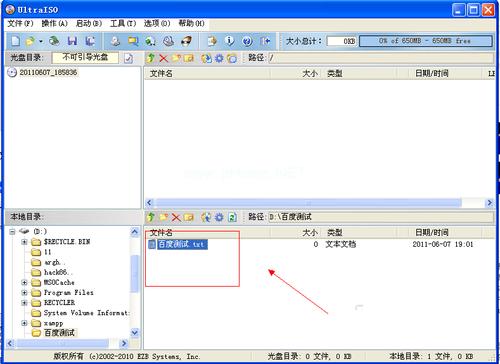Open the dropdown arrow beside the Open icon
The height and width of the screenshot is (364, 500).
coord(41,41)
